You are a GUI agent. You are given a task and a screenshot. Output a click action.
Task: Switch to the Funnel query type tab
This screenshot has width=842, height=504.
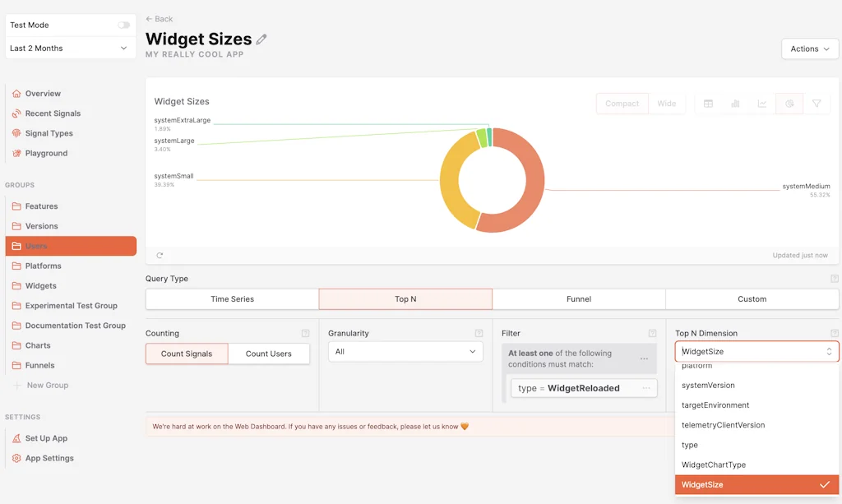point(578,299)
